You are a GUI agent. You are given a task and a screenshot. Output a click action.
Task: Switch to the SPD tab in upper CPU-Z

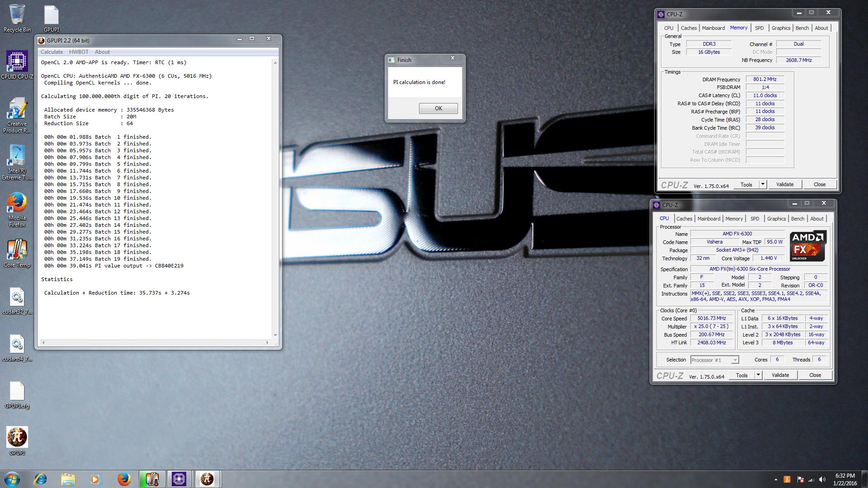click(x=759, y=28)
